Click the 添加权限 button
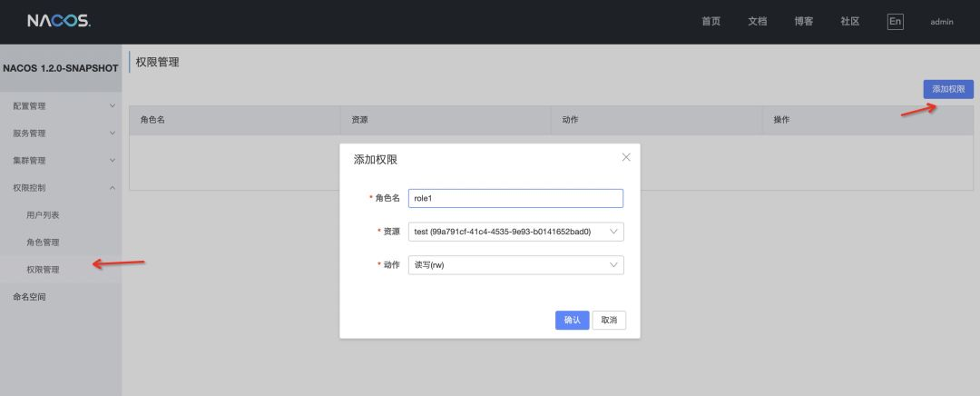The height and width of the screenshot is (396, 980). 948,89
